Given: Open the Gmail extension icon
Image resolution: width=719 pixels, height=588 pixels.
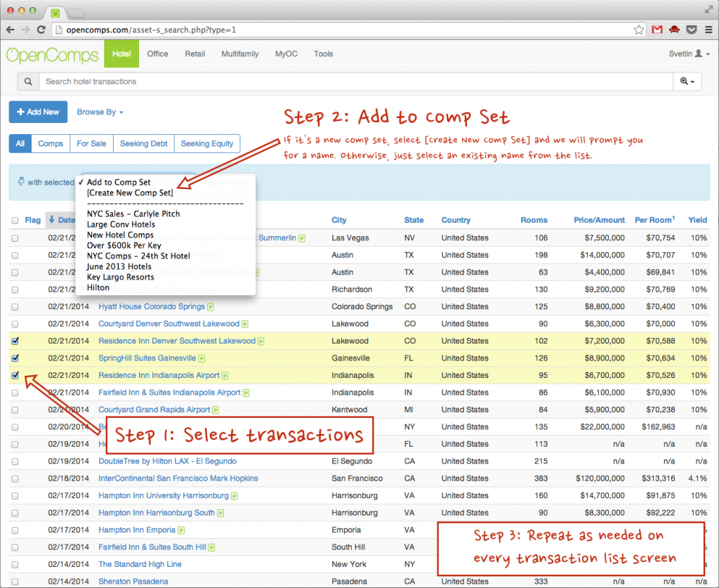Looking at the screenshot, I should [657, 30].
